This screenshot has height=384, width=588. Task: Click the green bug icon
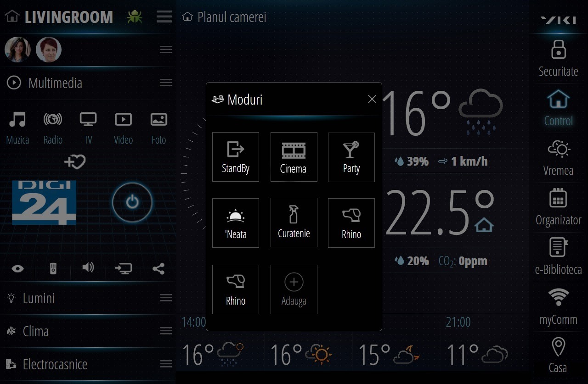click(135, 17)
